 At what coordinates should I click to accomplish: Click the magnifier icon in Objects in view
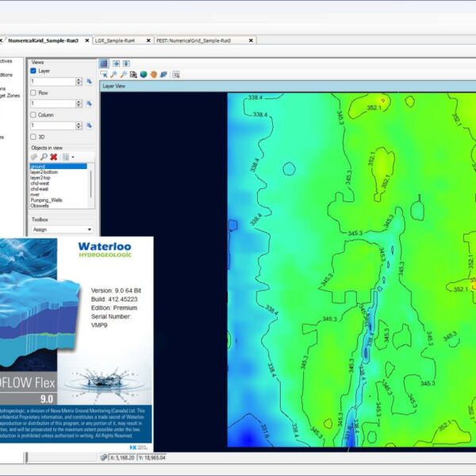coord(44,157)
